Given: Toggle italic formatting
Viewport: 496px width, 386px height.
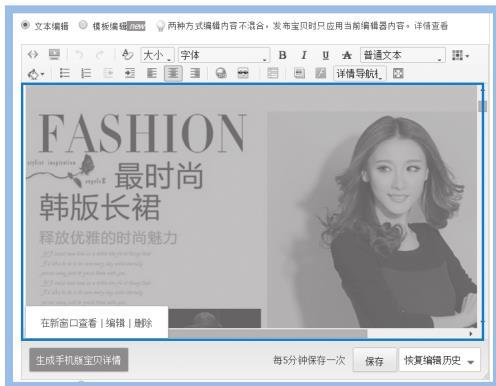Looking at the screenshot, I should tap(304, 55).
